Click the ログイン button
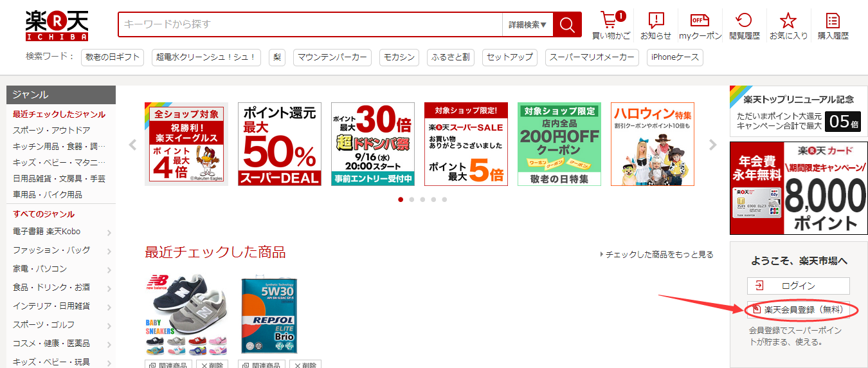The height and width of the screenshot is (368, 868). click(799, 286)
